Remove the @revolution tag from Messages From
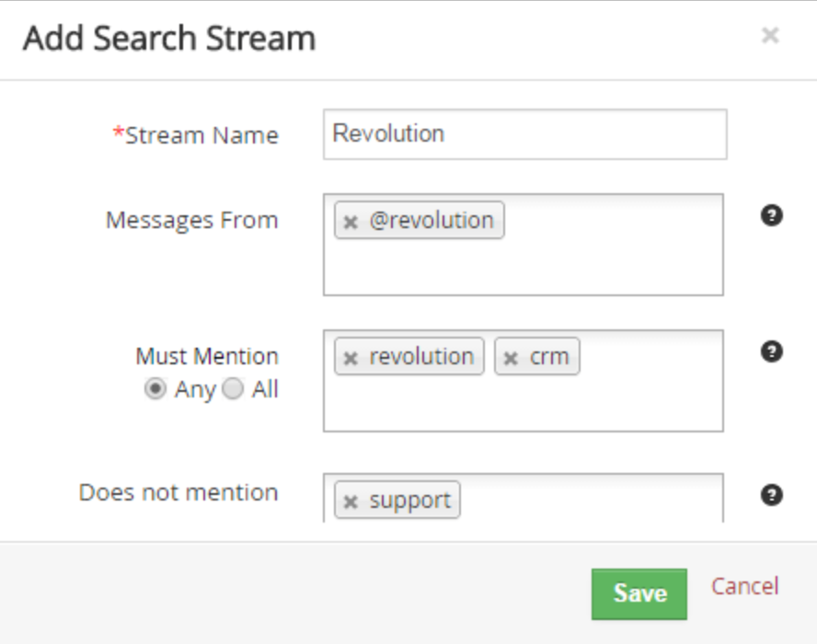The image size is (817, 644). pos(351,222)
